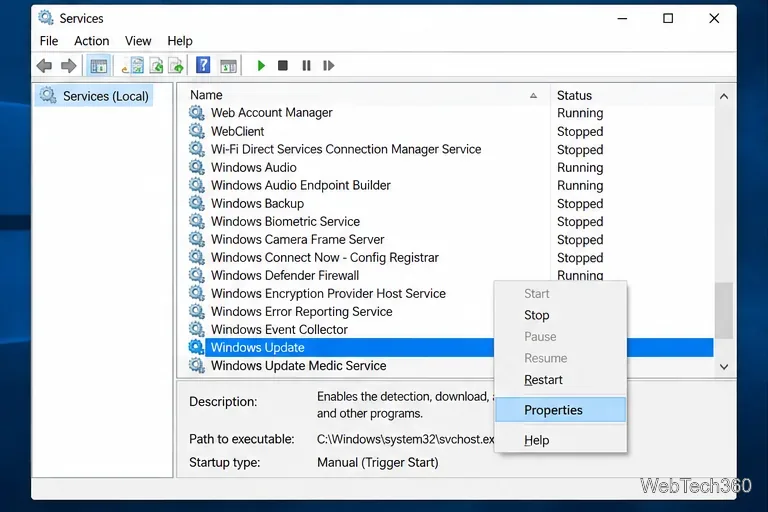Click the green Start Service play icon
The width and height of the screenshot is (768, 512).
(261, 66)
